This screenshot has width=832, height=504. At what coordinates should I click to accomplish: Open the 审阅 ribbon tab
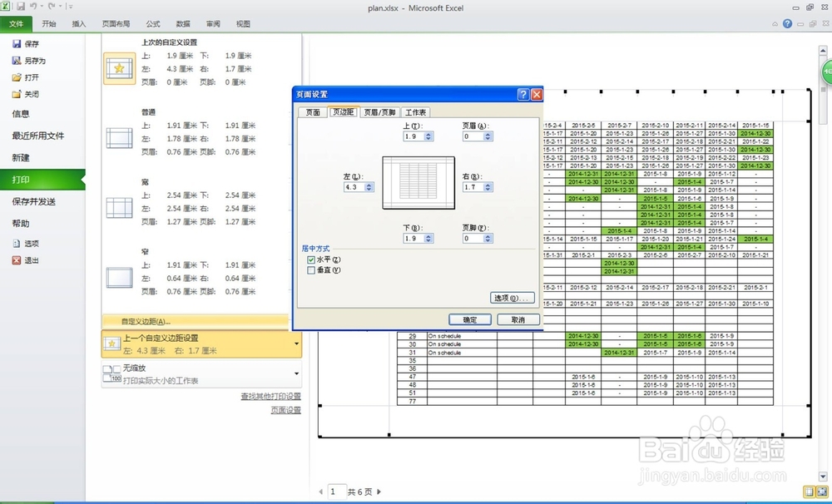pos(213,24)
